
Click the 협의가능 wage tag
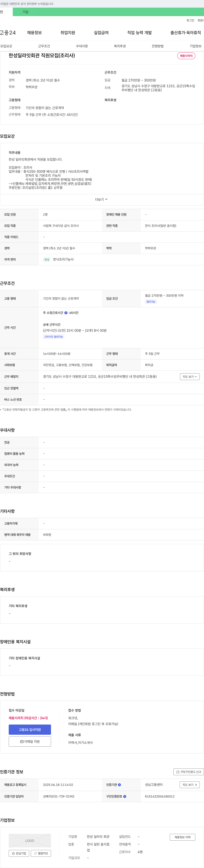click(151, 302)
